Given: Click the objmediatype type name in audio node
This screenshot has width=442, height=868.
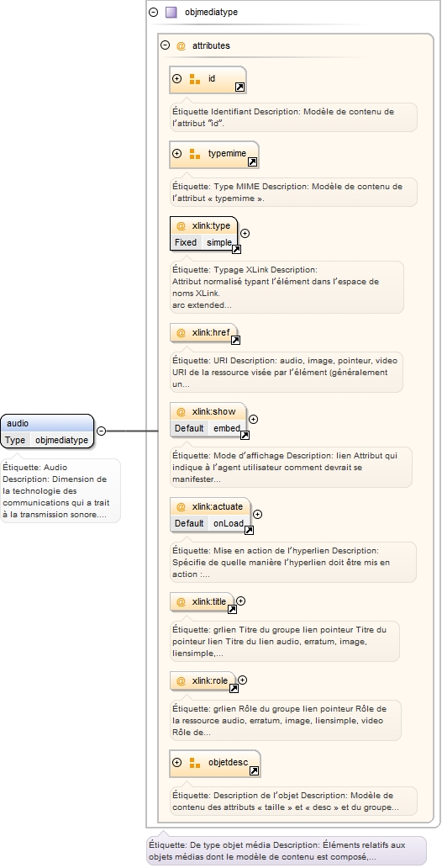Looking at the screenshot, I should 61,440.
